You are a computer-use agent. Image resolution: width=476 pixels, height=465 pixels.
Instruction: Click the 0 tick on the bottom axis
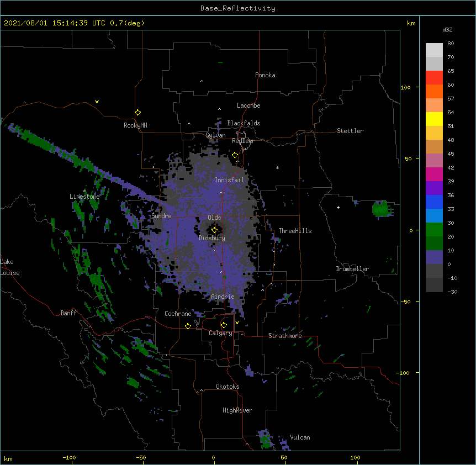213,458
